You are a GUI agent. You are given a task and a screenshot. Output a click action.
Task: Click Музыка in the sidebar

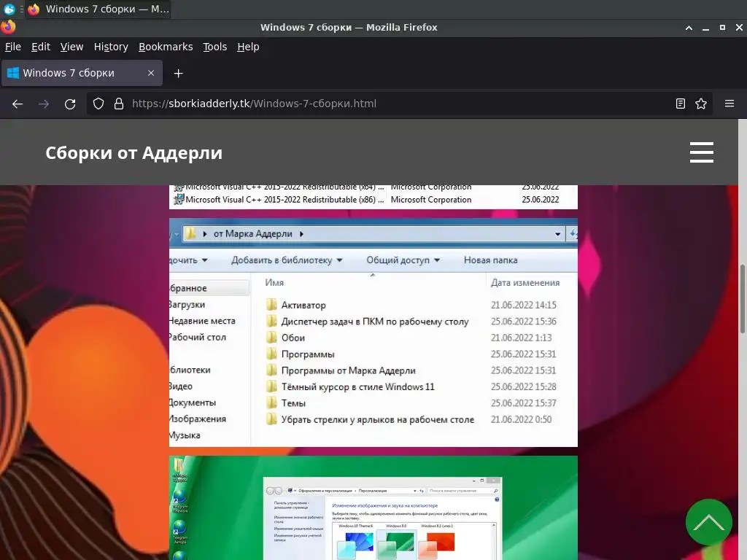click(185, 435)
